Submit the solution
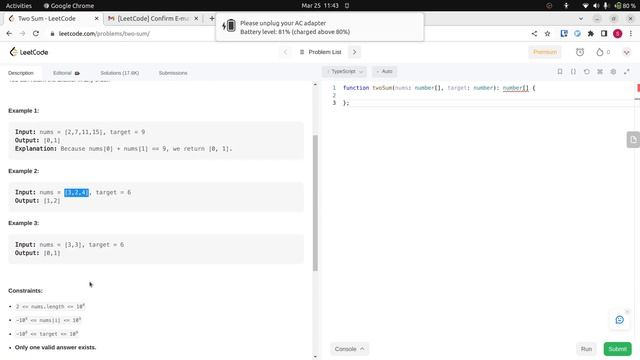The height and width of the screenshot is (360, 640). tap(617, 349)
